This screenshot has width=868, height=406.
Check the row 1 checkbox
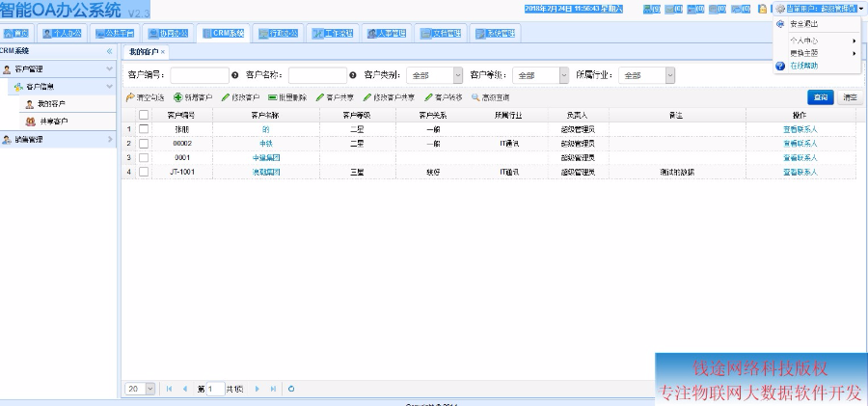tap(144, 129)
